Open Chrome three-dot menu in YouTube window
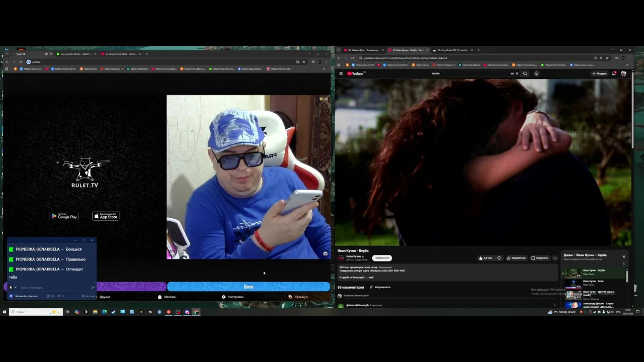 pyautogui.click(x=630, y=58)
